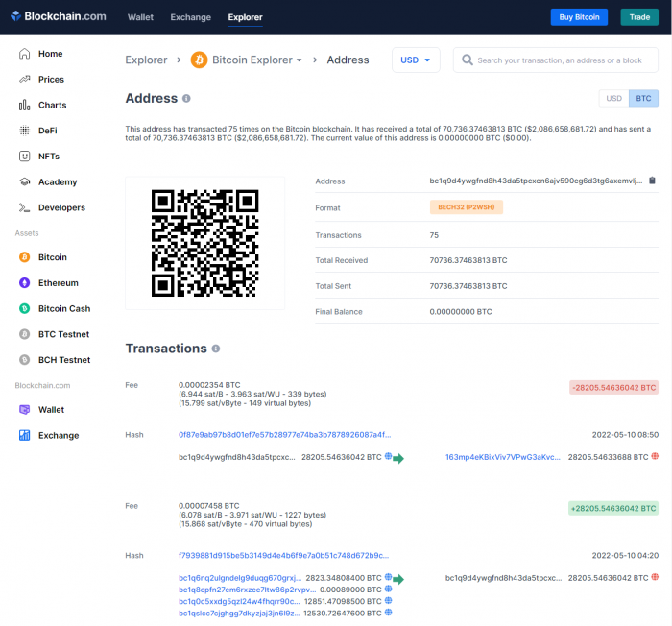Open Charts in sidebar
Image resolution: width=672 pixels, height=626 pixels.
coord(52,105)
